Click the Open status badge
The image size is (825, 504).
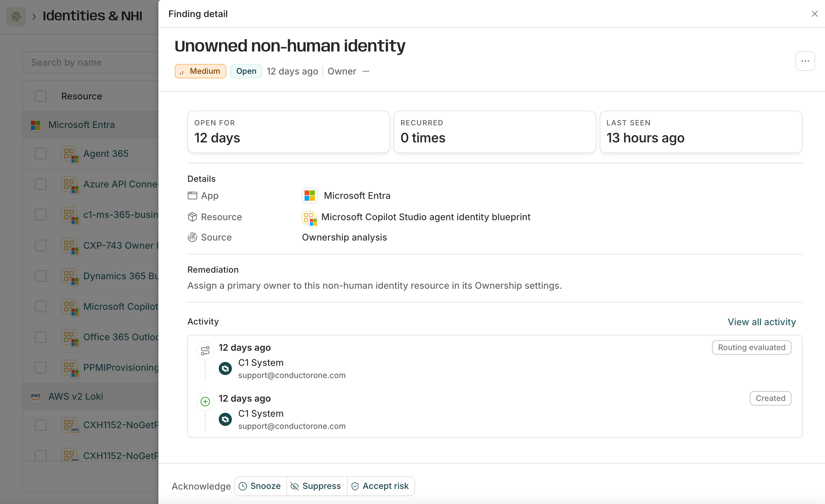(x=246, y=71)
